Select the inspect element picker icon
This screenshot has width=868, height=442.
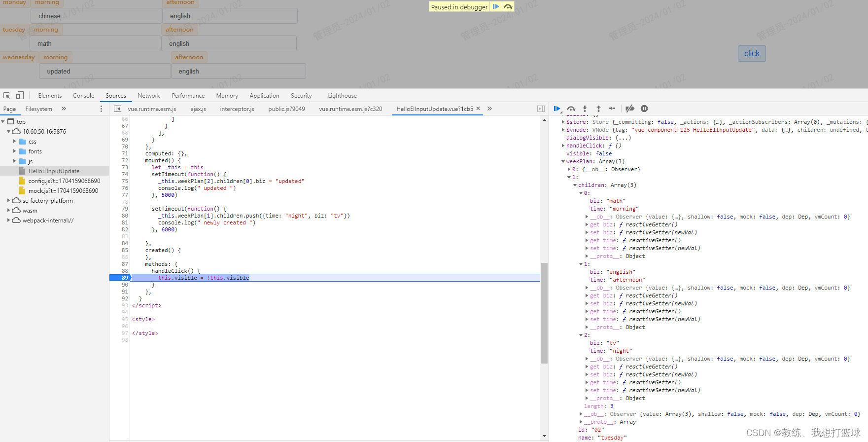tap(7, 96)
